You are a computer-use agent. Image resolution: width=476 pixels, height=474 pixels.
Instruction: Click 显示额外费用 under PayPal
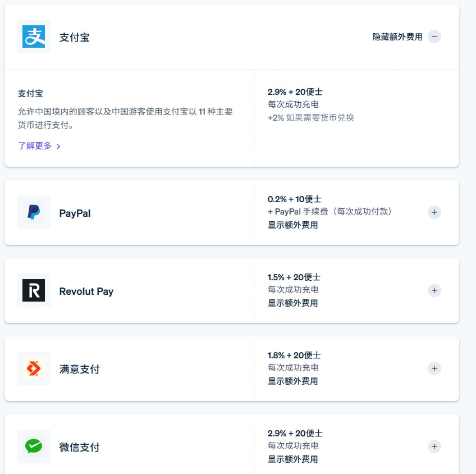click(292, 225)
